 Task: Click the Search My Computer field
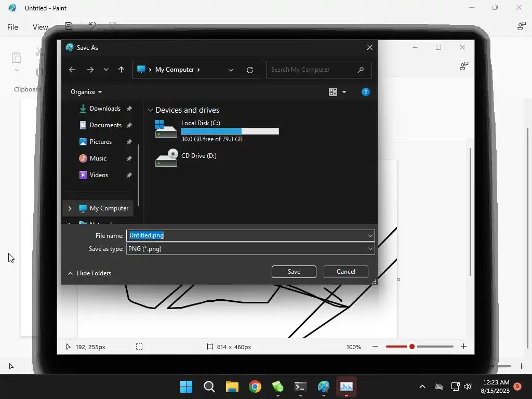(x=318, y=70)
